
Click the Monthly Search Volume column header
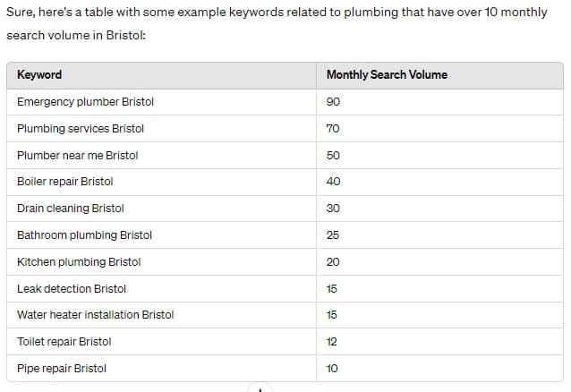point(387,75)
